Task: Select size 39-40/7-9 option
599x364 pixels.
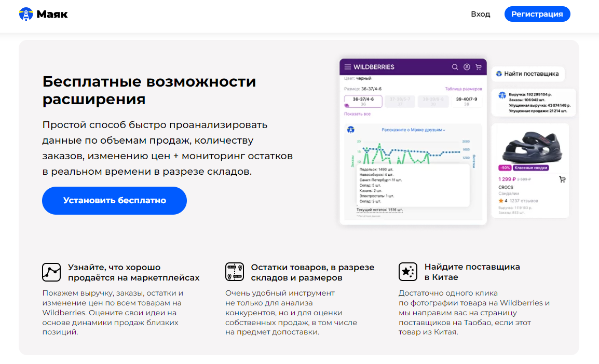Action: [x=467, y=101]
